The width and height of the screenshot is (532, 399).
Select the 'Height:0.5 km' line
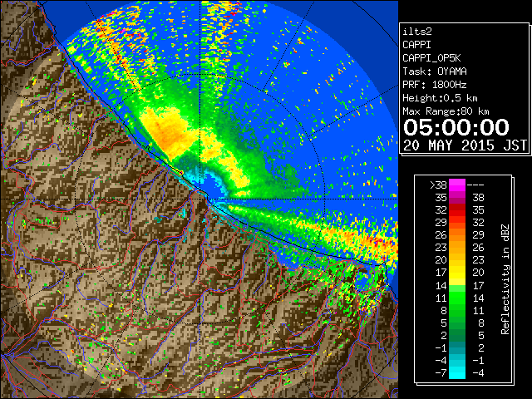tap(440, 98)
